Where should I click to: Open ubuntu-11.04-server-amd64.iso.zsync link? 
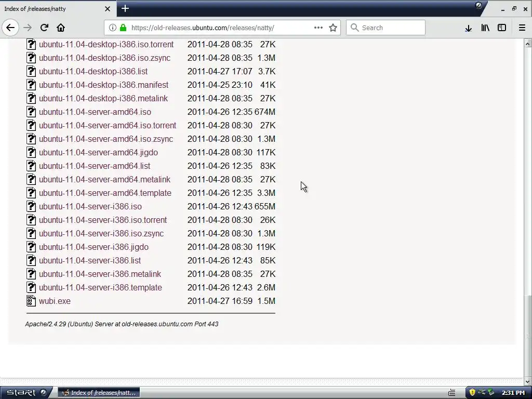point(106,139)
